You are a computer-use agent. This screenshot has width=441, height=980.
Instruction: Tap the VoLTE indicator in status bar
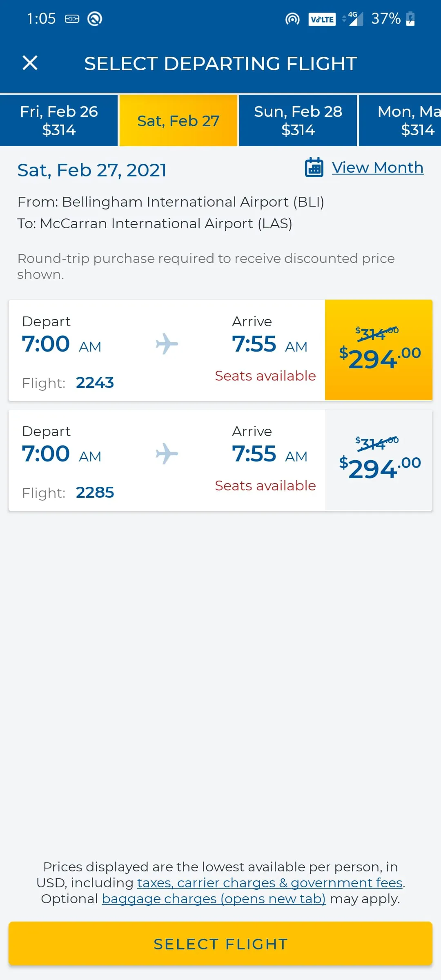click(322, 19)
